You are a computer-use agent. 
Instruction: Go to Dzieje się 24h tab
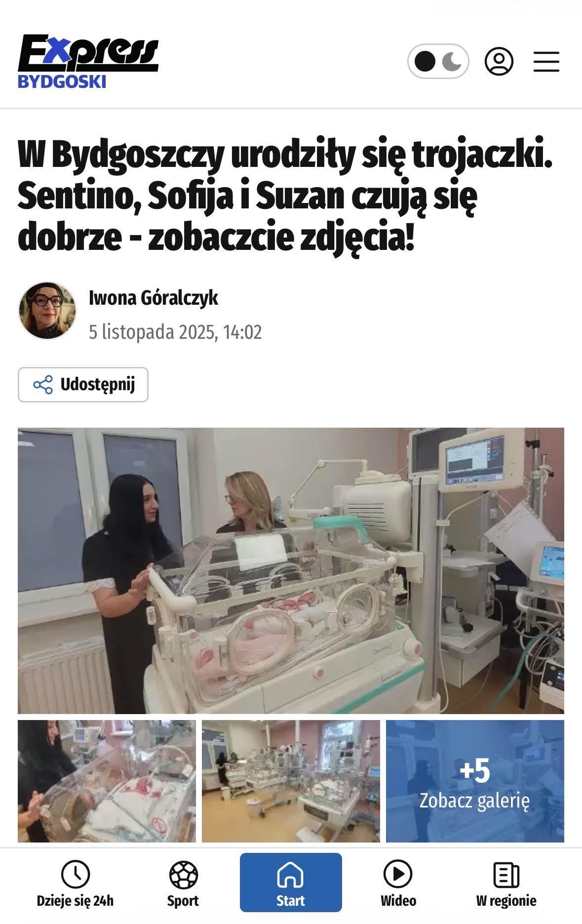coord(75,885)
